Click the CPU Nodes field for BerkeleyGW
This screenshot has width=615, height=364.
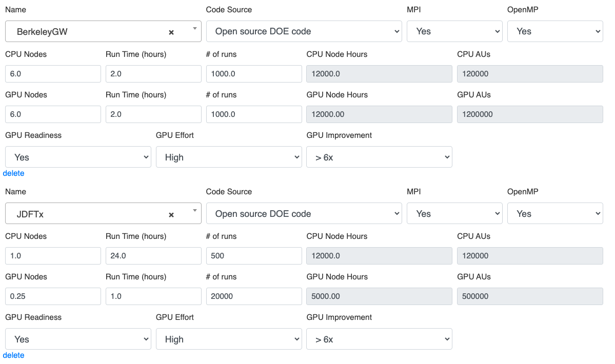(x=53, y=74)
